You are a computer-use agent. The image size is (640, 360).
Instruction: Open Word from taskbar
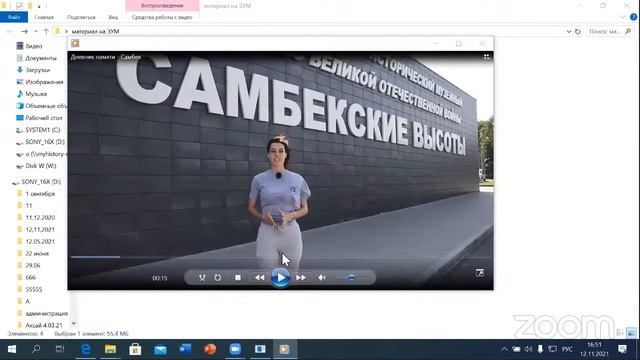click(185, 349)
